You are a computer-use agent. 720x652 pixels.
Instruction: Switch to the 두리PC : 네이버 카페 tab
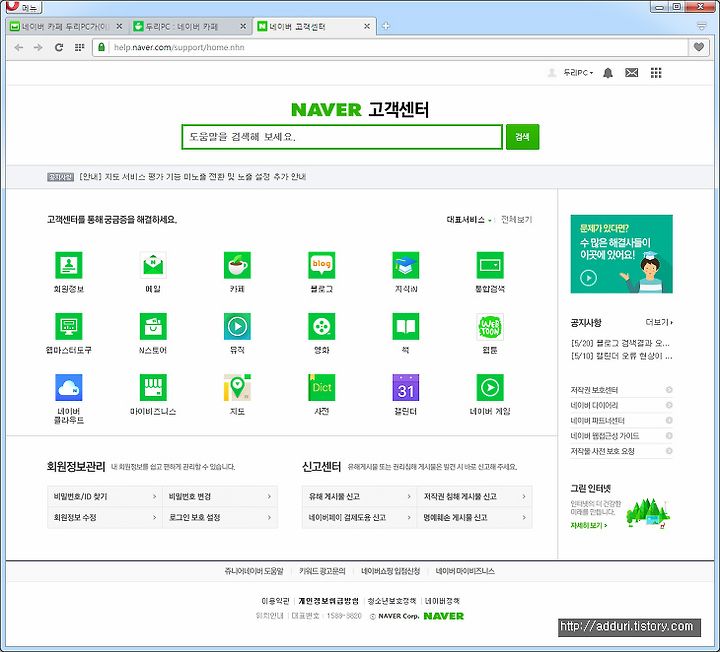point(189,27)
